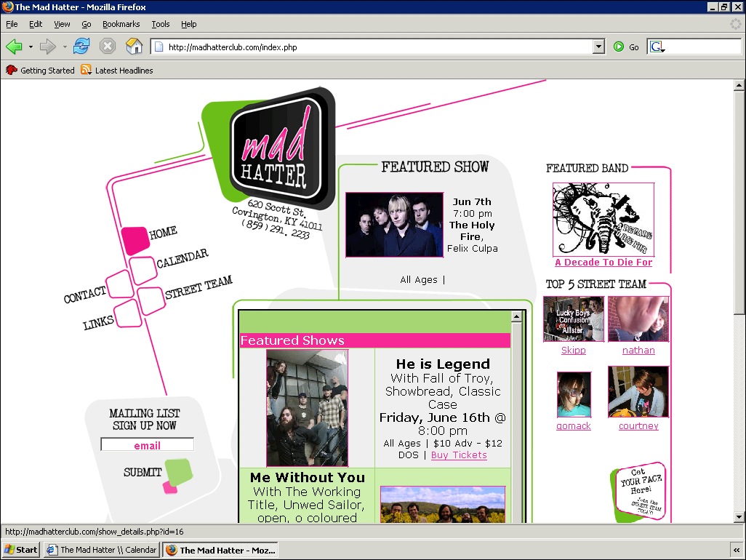Open the nathan profile link
Image resolution: width=746 pixels, height=560 pixels.
[638, 350]
